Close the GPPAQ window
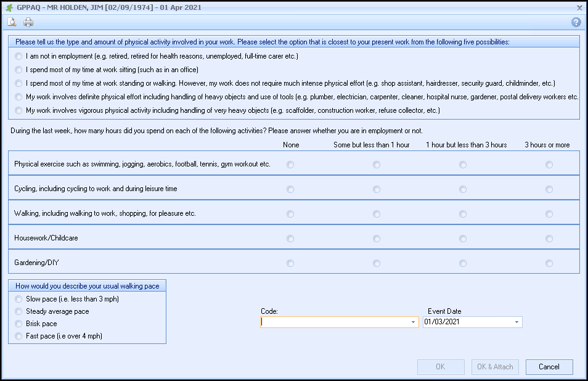 point(579,7)
